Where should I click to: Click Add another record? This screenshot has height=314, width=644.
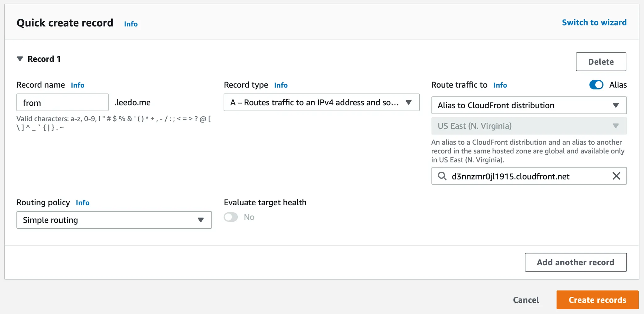click(x=575, y=262)
